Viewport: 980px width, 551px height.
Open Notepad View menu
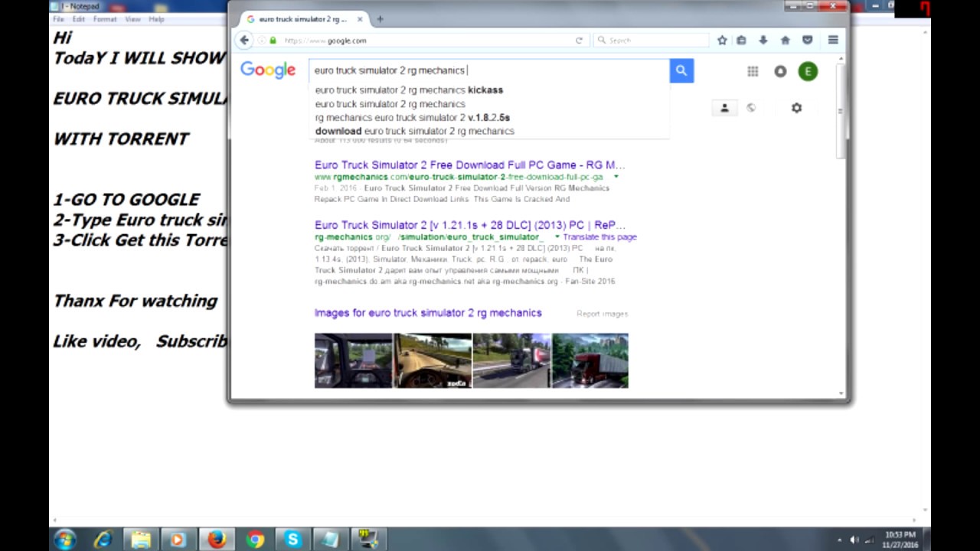[132, 19]
